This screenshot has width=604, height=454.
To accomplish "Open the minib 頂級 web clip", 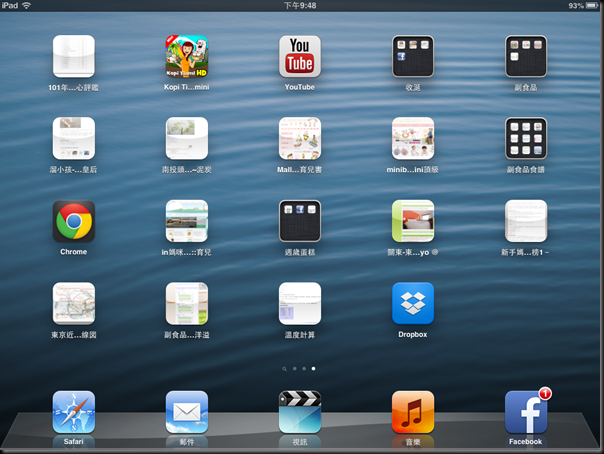I will click(413, 138).
